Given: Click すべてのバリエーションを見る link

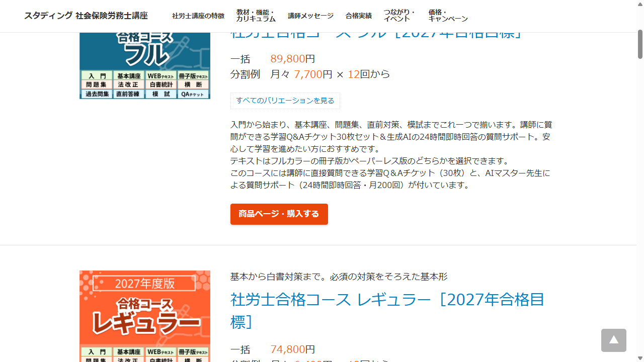Looking at the screenshot, I should tap(285, 101).
